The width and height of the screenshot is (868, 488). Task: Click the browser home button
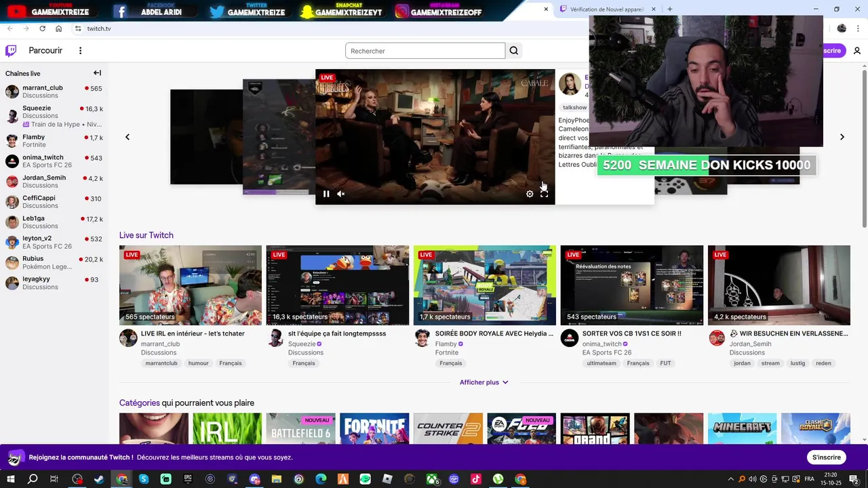tap(58, 28)
